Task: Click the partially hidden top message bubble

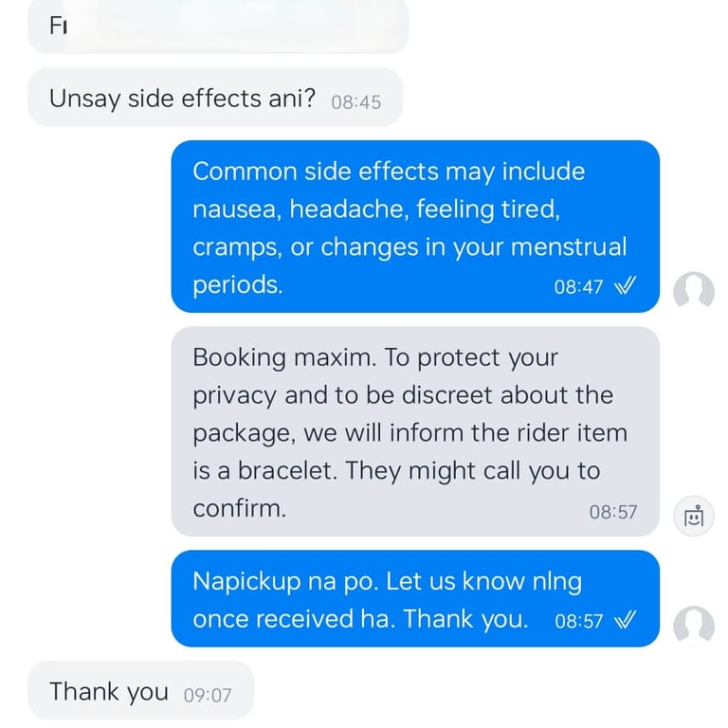Action: click(218, 26)
